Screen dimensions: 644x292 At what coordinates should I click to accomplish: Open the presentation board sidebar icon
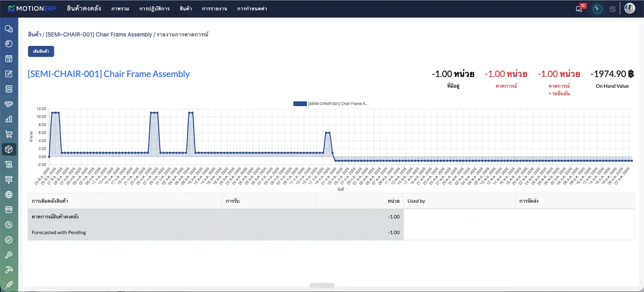click(9, 179)
